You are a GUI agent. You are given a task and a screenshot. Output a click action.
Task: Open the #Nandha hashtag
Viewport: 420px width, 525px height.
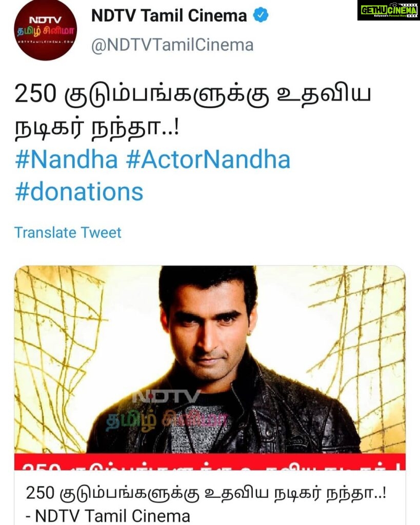click(x=66, y=159)
